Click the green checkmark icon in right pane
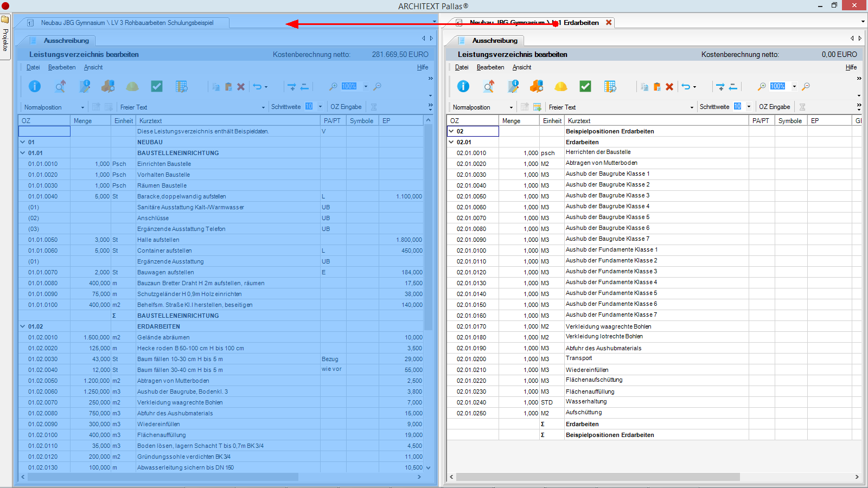 (585, 86)
